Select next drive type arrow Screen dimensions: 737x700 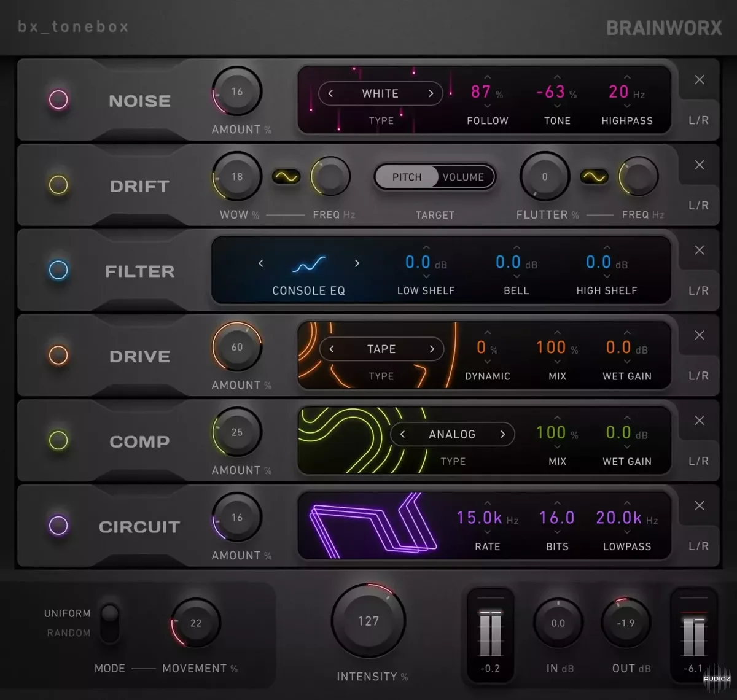[432, 349]
